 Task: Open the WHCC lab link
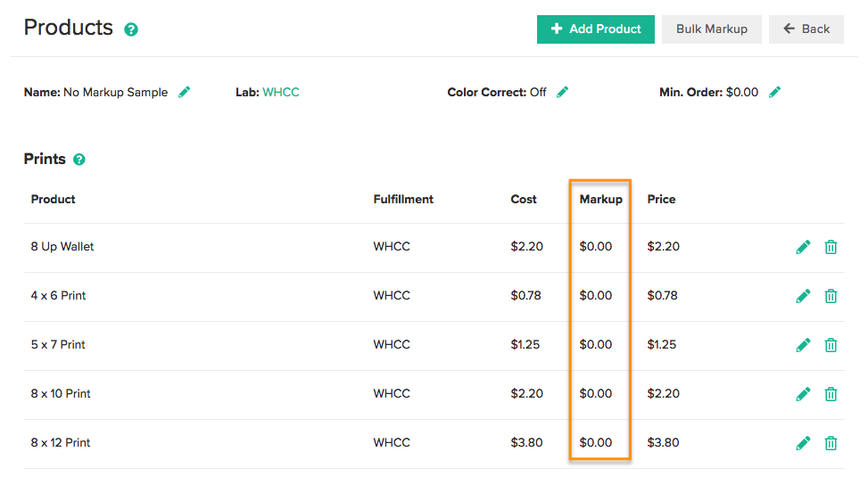pos(281,93)
